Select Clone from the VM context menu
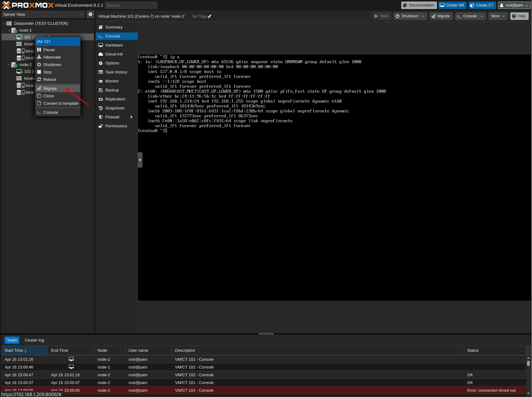The height and width of the screenshot is (397, 532). pyautogui.click(x=48, y=96)
